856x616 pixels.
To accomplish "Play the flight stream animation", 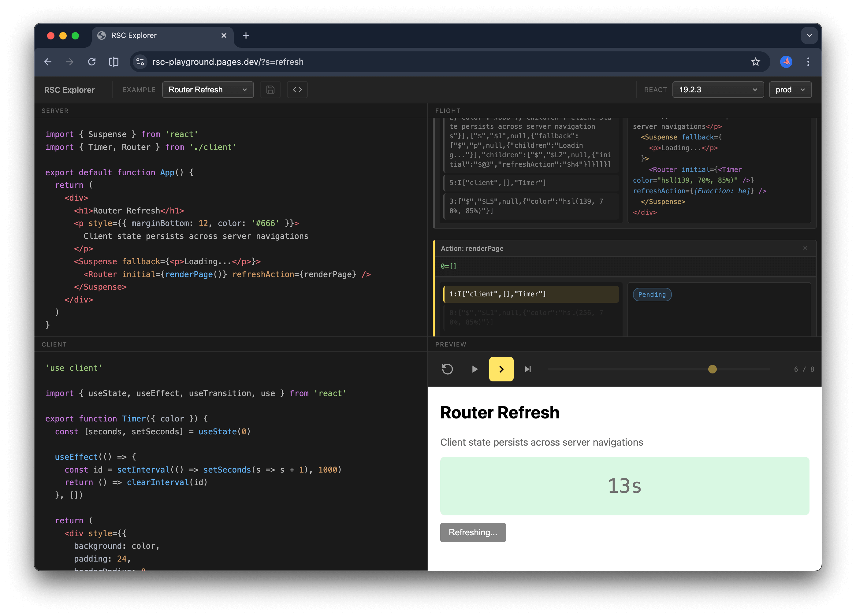I will coord(474,369).
